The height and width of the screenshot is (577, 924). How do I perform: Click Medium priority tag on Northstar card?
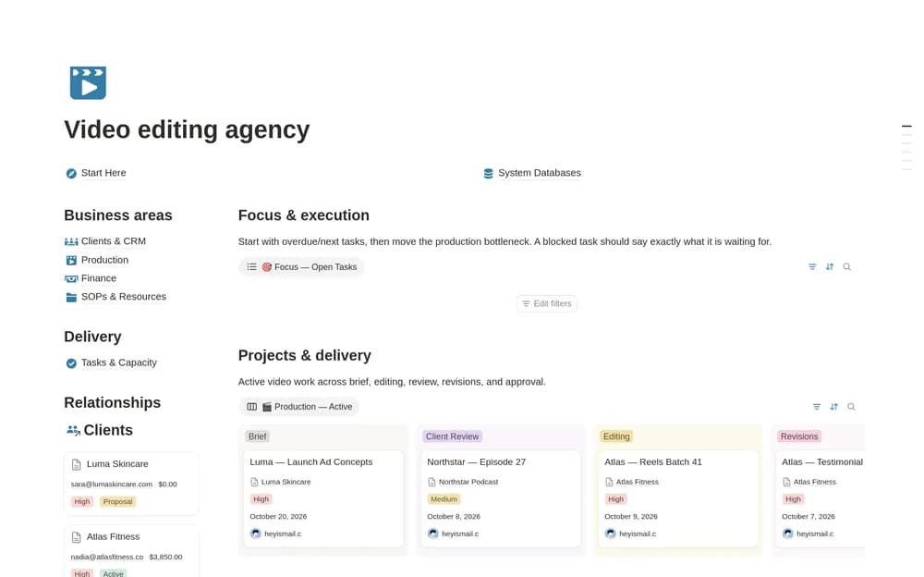point(444,499)
